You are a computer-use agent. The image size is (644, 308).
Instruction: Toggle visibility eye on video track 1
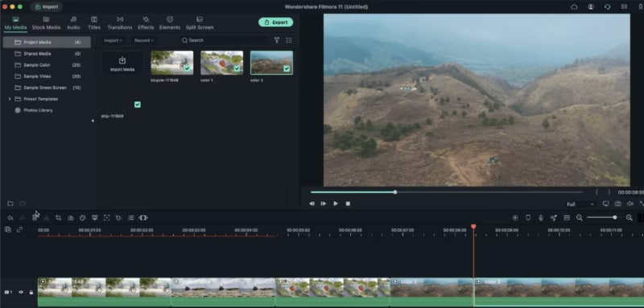point(21,292)
